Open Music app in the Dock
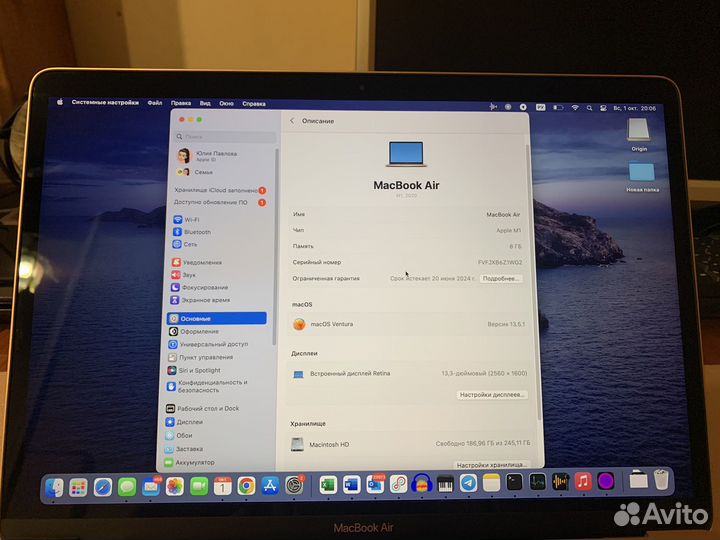This screenshot has height=540, width=720. tap(583, 481)
